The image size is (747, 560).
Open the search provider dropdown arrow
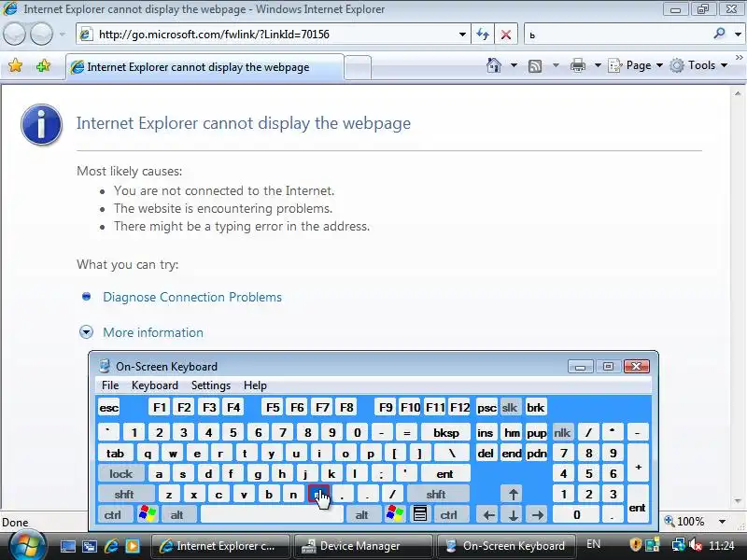[738, 35]
